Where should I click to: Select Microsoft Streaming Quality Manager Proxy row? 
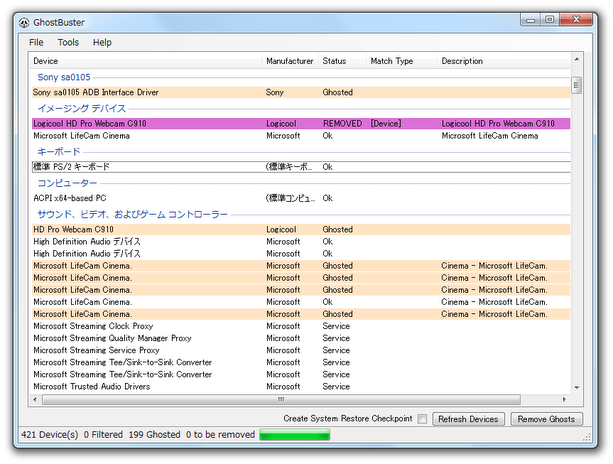point(301,338)
